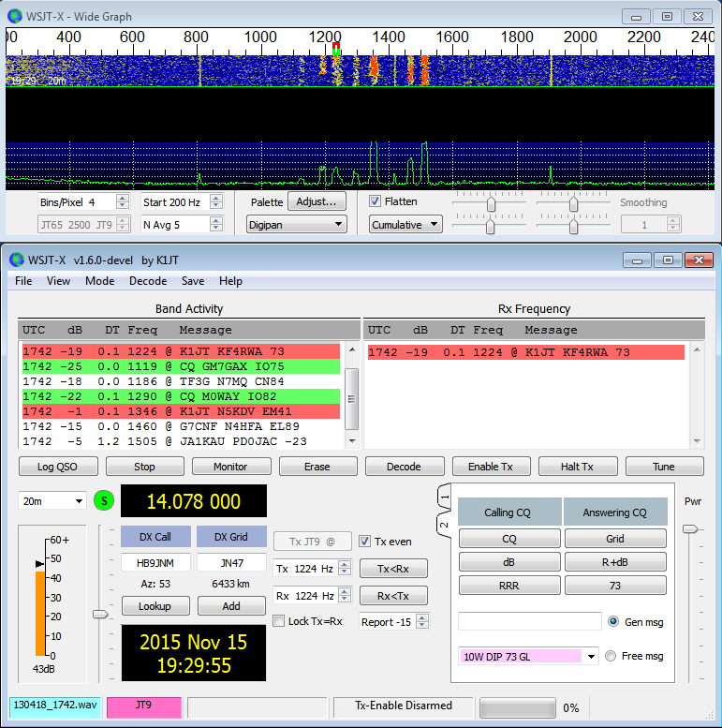This screenshot has width=722, height=728.
Task: Click the DX Call input field
Action: [x=155, y=562]
